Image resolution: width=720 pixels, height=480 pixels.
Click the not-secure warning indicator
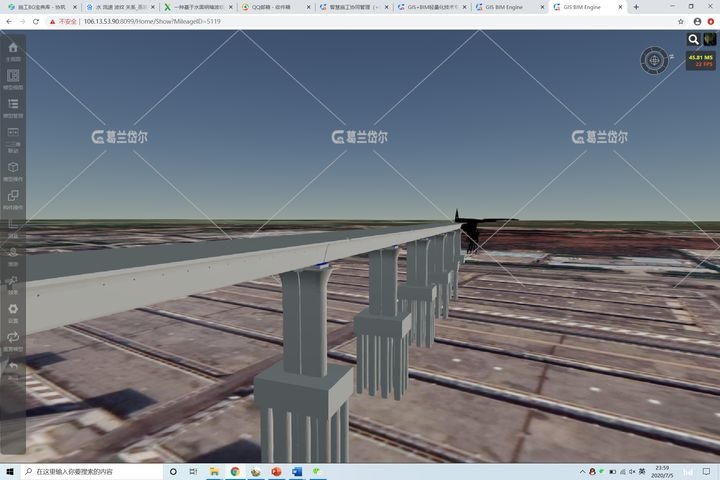(x=63, y=22)
